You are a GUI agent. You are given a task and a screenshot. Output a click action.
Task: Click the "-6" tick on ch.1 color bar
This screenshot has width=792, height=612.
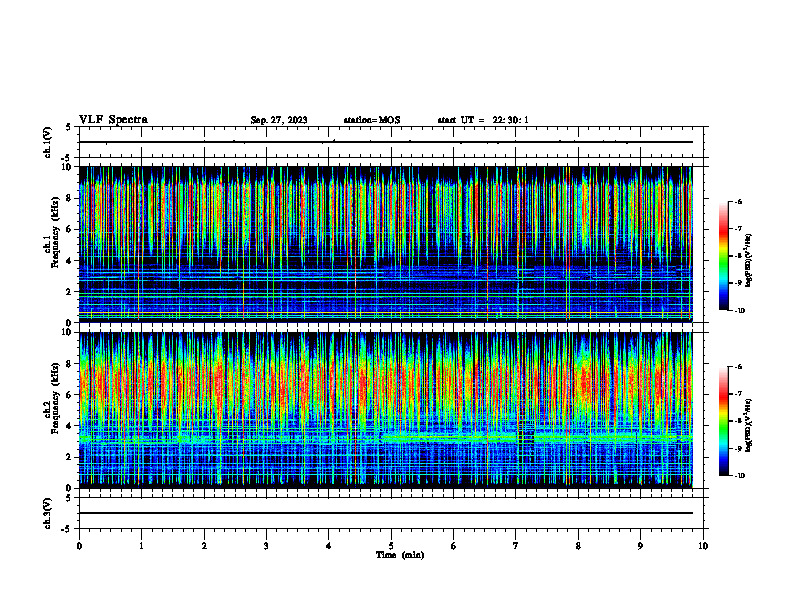tap(738, 201)
